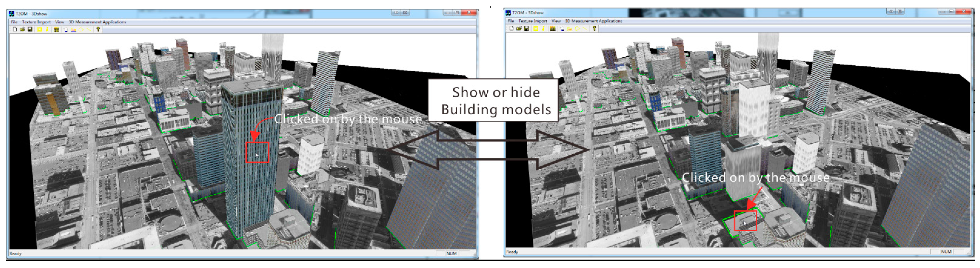Select the yellow square tool in left window
The height and width of the screenshot is (268, 980).
click(39, 29)
